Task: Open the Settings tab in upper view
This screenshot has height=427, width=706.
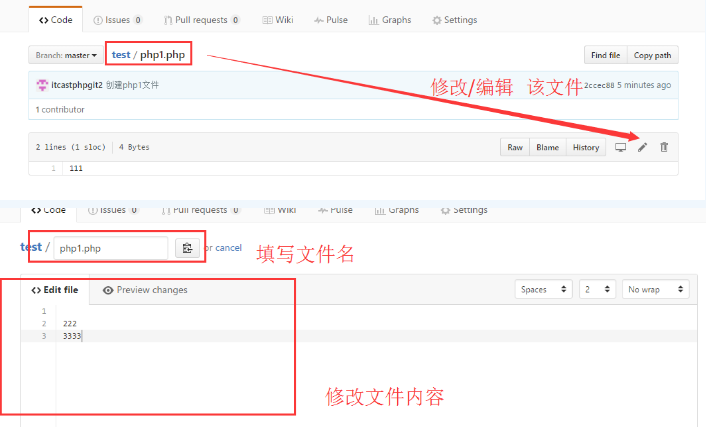Action: pyautogui.click(x=455, y=20)
